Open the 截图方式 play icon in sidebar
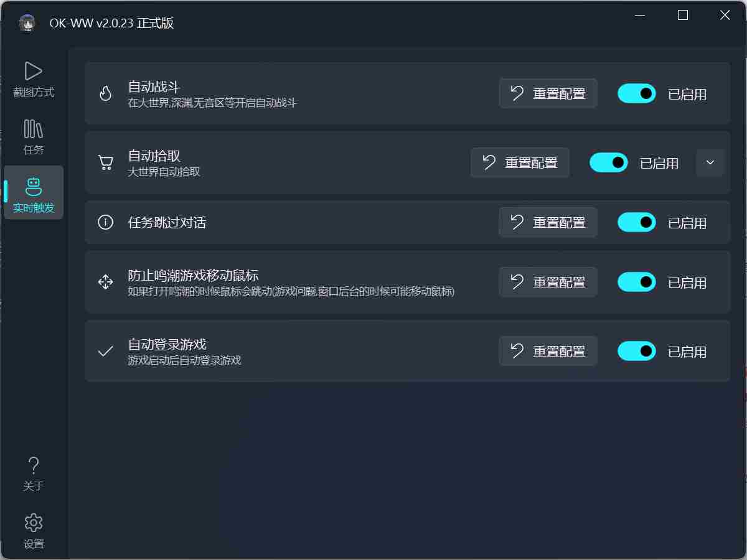The width and height of the screenshot is (747, 560). [x=34, y=70]
